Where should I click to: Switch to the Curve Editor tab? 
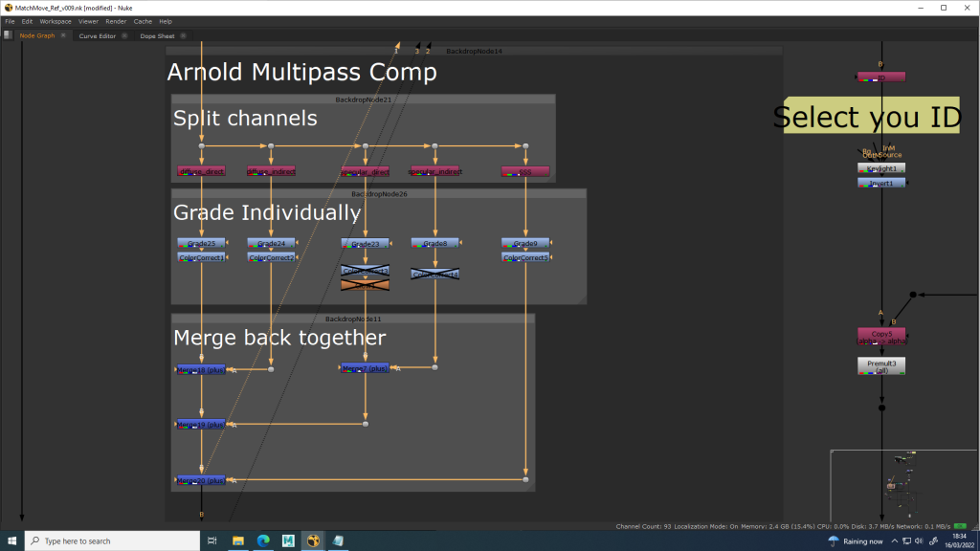click(x=97, y=35)
